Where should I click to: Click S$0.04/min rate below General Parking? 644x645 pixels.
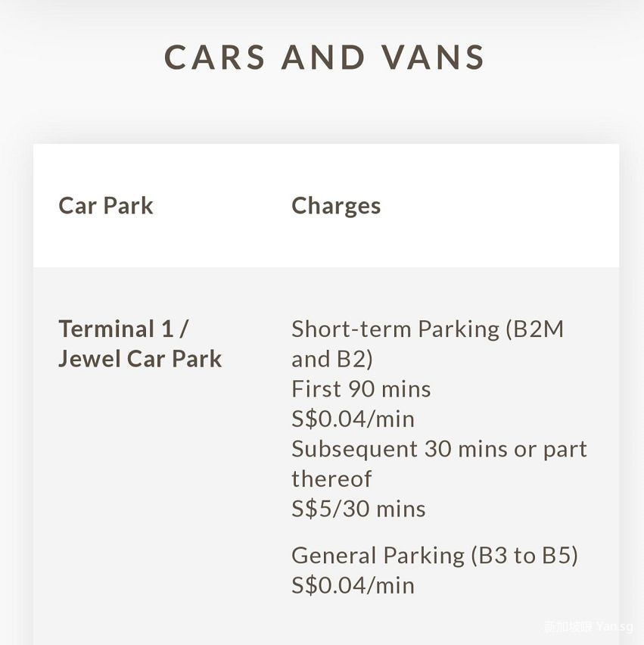[353, 585]
